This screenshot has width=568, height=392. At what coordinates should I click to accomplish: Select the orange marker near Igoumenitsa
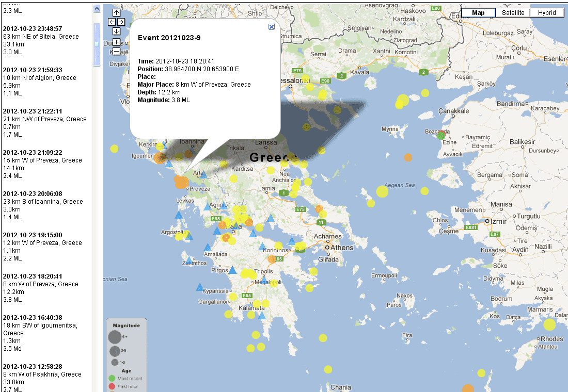(x=160, y=158)
